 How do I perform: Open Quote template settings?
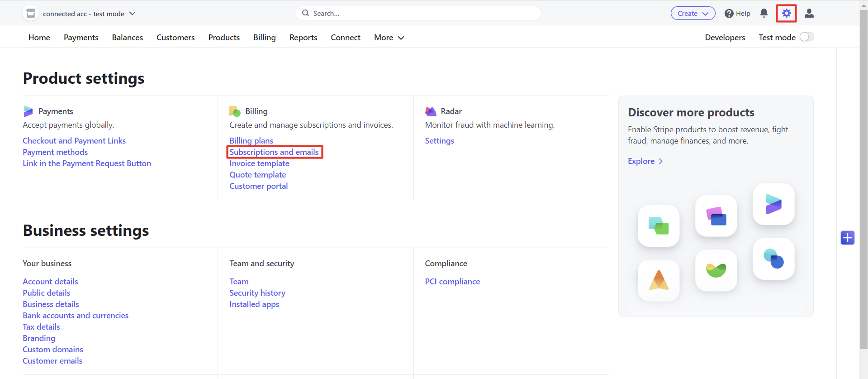pyautogui.click(x=258, y=175)
